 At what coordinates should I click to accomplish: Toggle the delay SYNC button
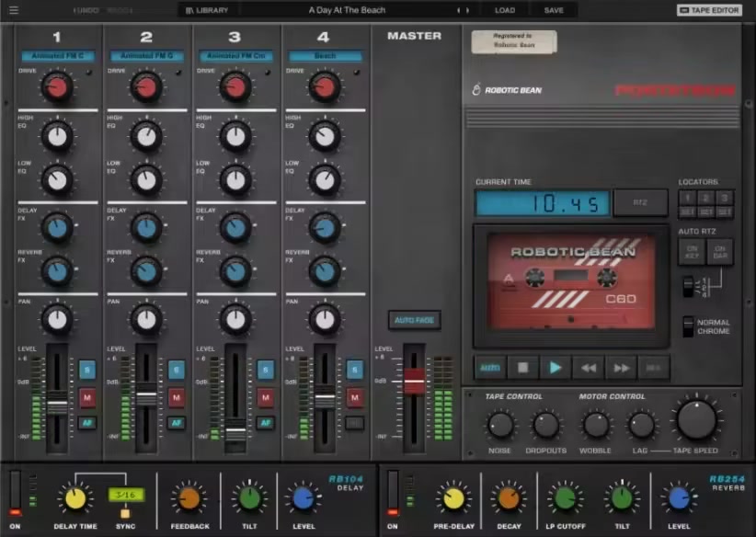coord(125,513)
